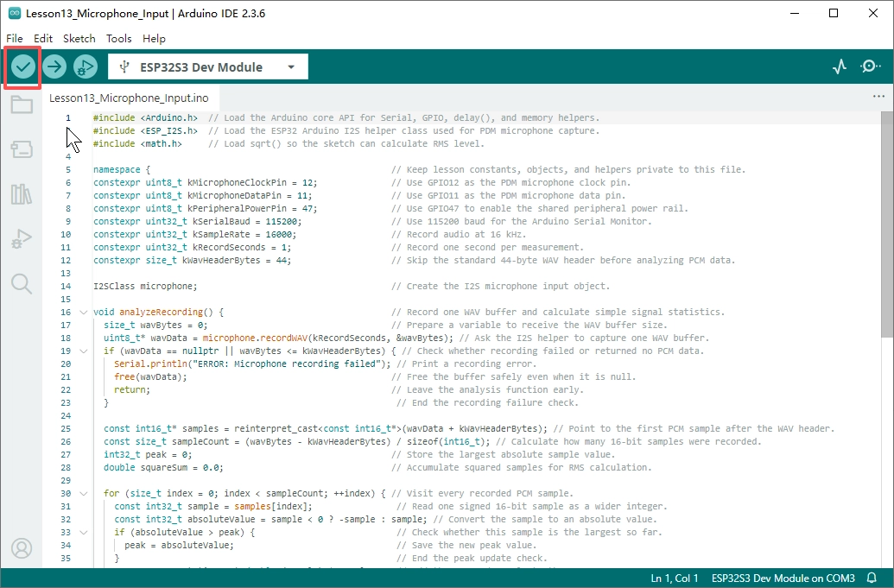Click the notifications bell in status bar
Image resolution: width=894 pixels, height=588 pixels.
coord(872,578)
